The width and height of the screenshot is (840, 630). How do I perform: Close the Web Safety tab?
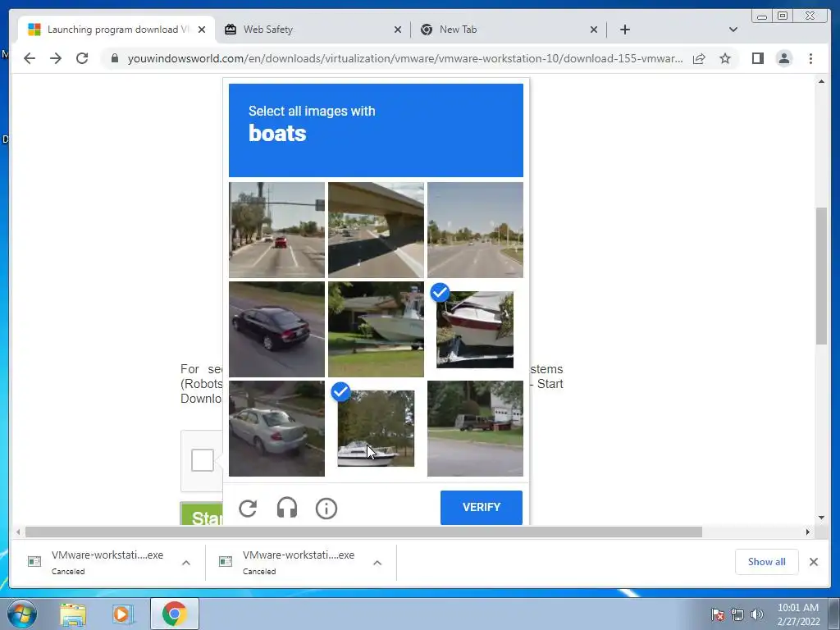click(x=398, y=30)
